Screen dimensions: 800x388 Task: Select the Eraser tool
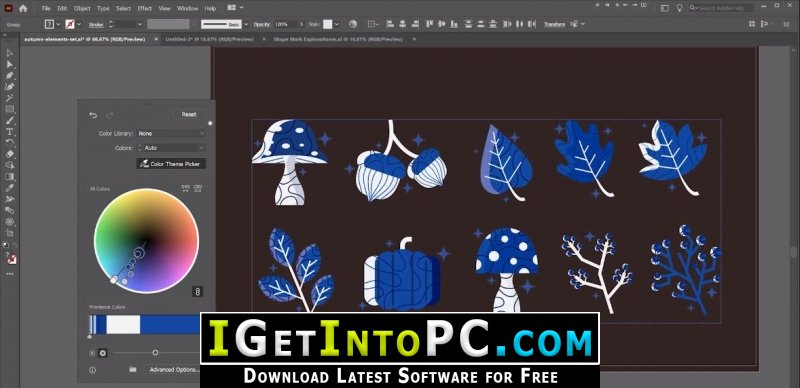pyautogui.click(x=10, y=154)
